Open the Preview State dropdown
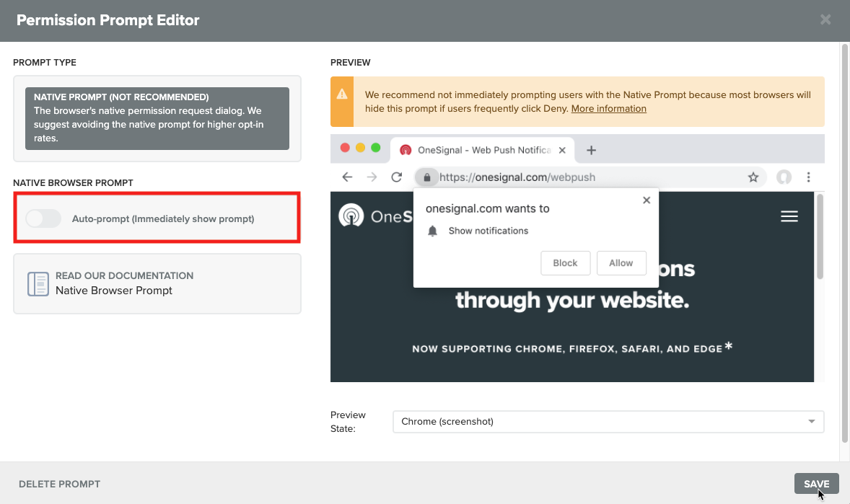The image size is (850, 504). pyautogui.click(x=608, y=422)
